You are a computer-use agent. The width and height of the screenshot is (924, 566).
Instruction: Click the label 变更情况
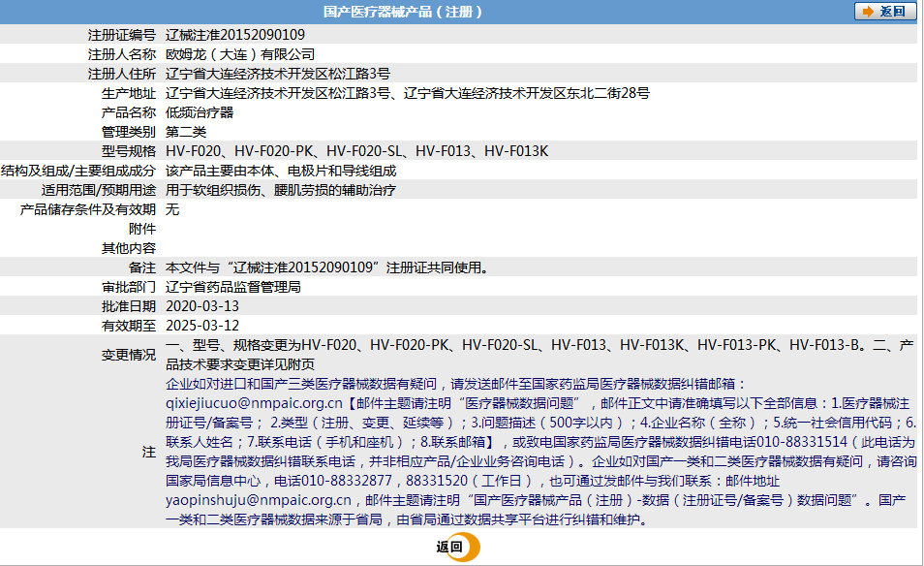click(x=129, y=355)
